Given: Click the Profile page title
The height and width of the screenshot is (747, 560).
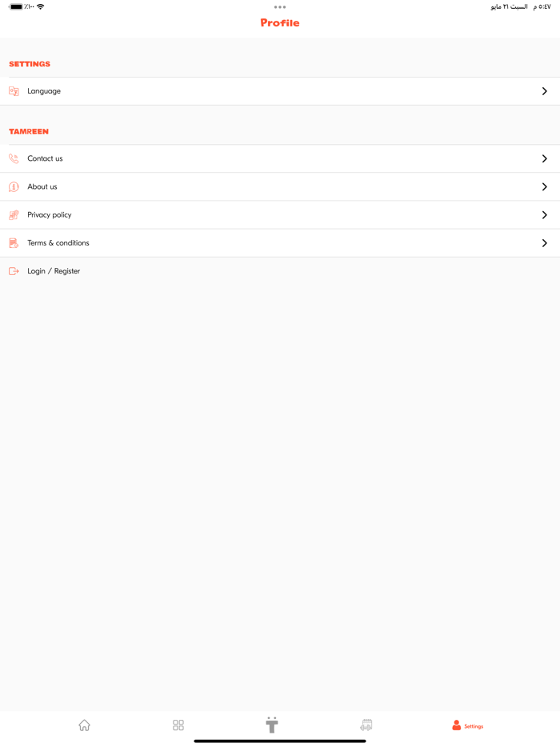Looking at the screenshot, I should point(279,22).
